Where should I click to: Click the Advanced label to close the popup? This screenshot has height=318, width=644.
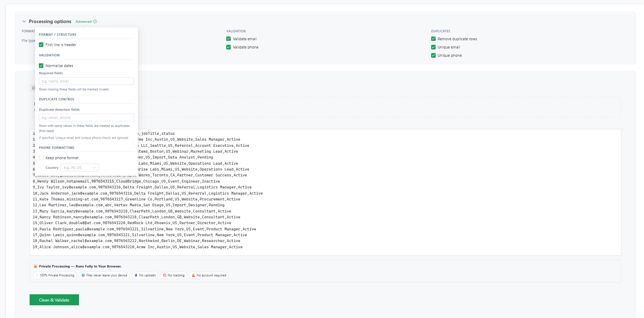point(84,21)
